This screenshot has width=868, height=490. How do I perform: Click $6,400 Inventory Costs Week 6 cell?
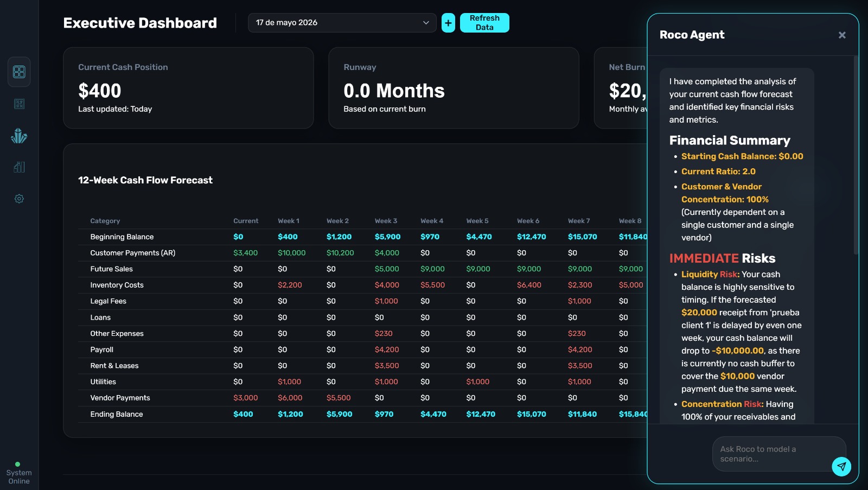point(529,285)
